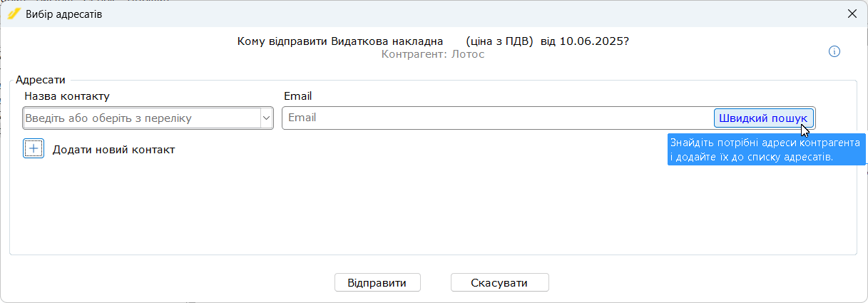Viewport: 868px width, 303px height.
Task: Open Швидкий пошук quick search
Action: (763, 118)
